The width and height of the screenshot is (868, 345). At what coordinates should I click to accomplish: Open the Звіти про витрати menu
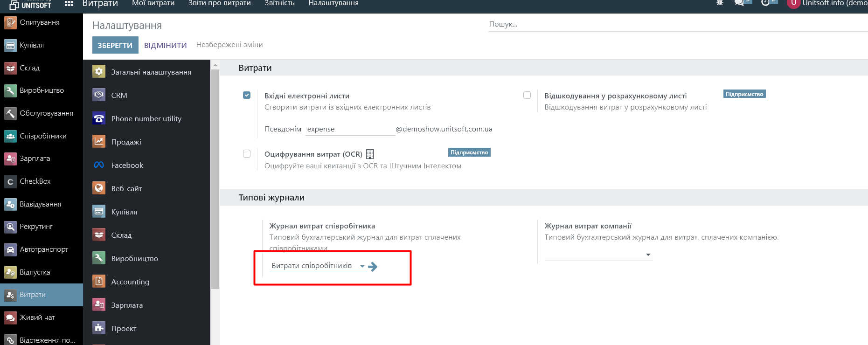tap(219, 3)
